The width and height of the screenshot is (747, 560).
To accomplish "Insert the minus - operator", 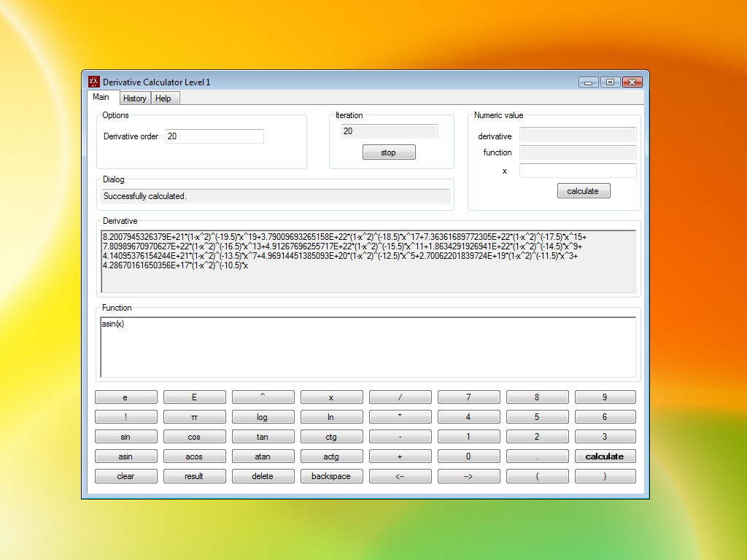I will point(400,437).
